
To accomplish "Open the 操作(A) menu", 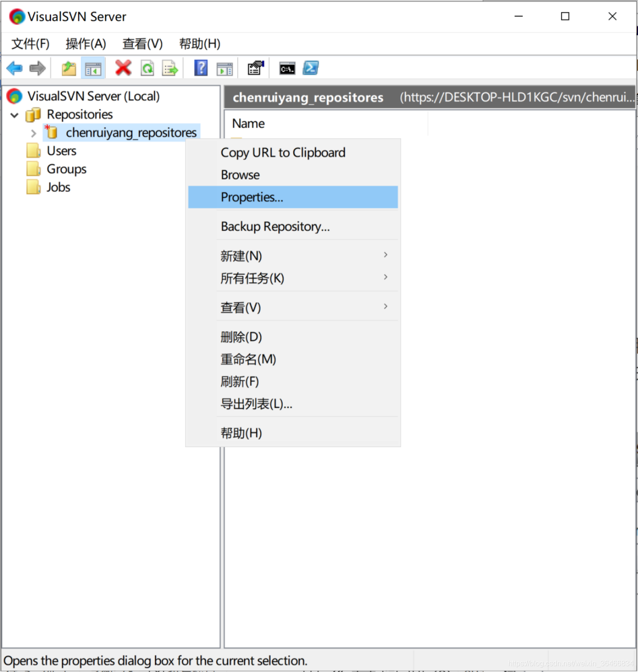I will pyautogui.click(x=86, y=44).
